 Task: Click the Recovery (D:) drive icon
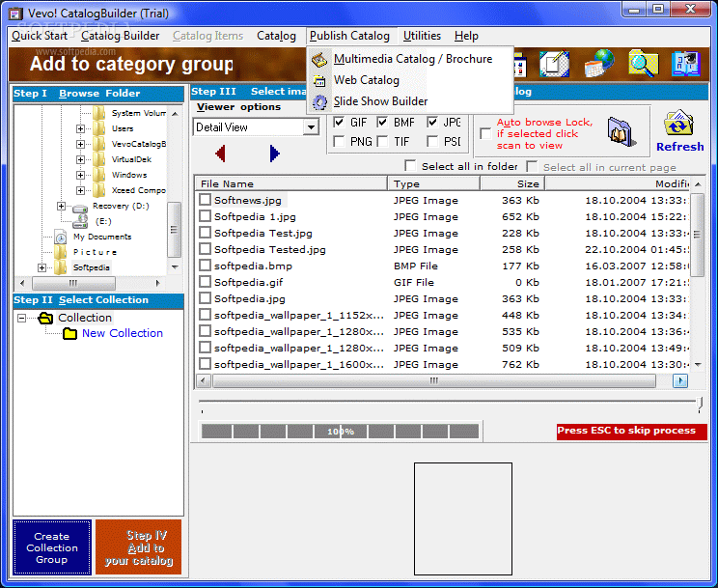[80, 209]
